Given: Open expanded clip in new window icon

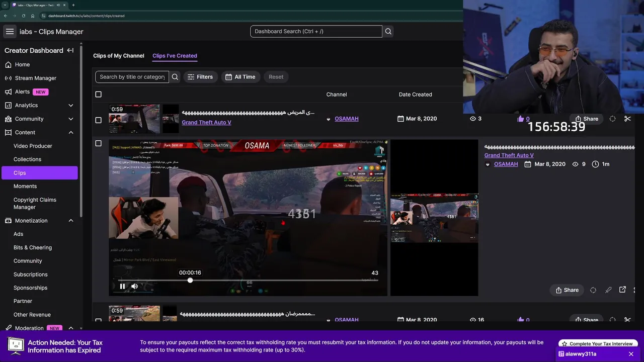Looking at the screenshot, I should [x=622, y=290].
